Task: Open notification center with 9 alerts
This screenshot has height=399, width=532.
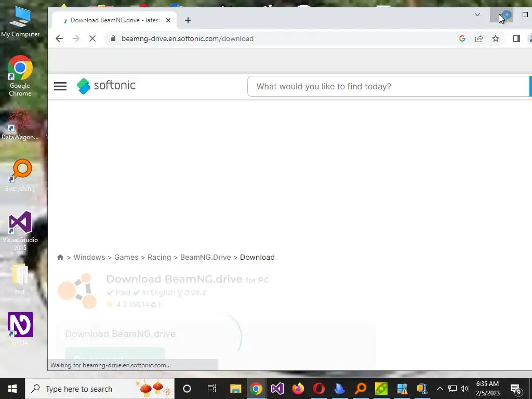Action: [x=516, y=389]
